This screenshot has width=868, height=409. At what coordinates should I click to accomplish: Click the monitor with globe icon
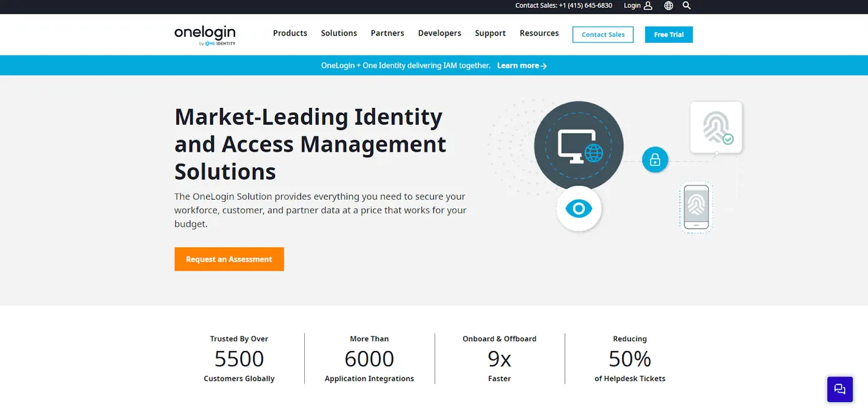coord(579,146)
